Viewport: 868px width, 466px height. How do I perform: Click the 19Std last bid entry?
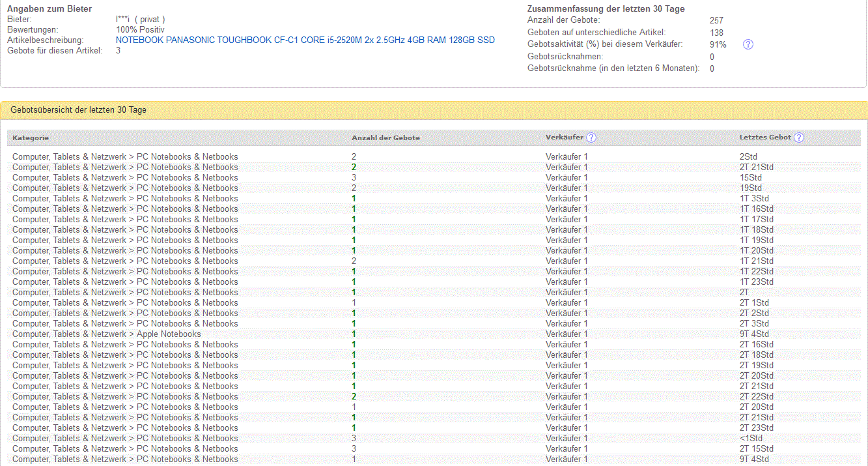point(750,188)
